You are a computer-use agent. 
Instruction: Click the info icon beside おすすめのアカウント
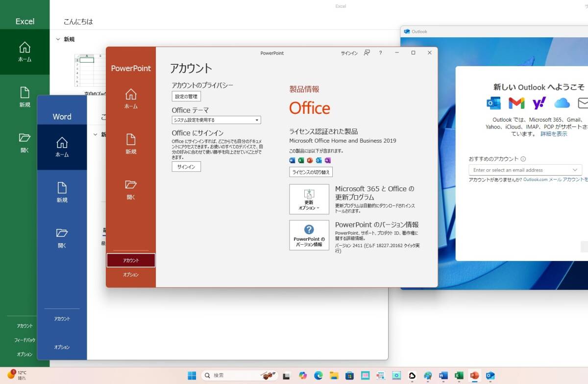tap(523, 159)
